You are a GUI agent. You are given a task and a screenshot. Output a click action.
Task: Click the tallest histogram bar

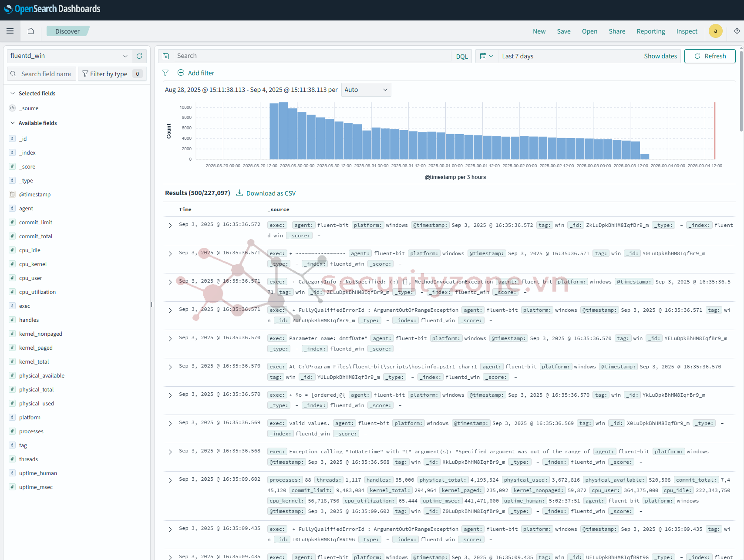(x=283, y=131)
